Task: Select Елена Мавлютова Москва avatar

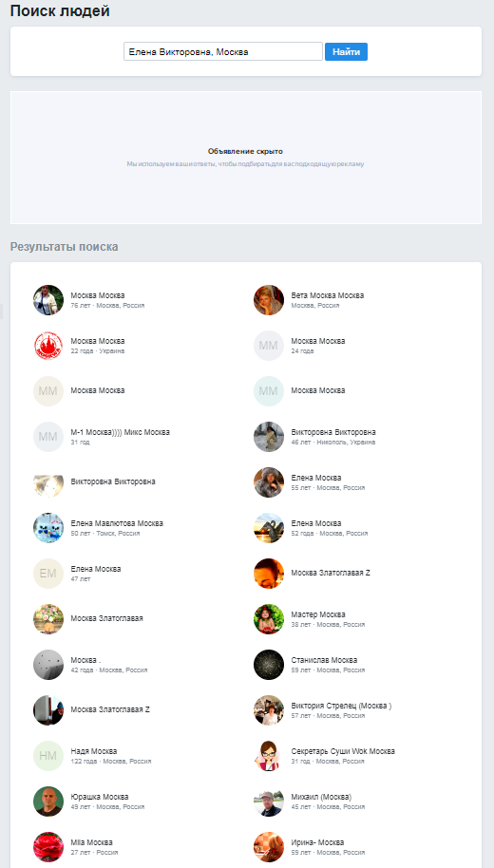Action: pos(48,528)
